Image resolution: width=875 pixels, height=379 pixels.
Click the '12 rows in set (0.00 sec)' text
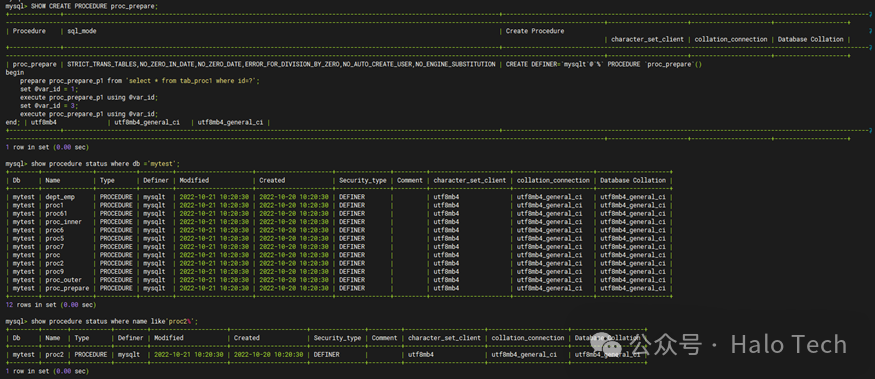coord(51,305)
